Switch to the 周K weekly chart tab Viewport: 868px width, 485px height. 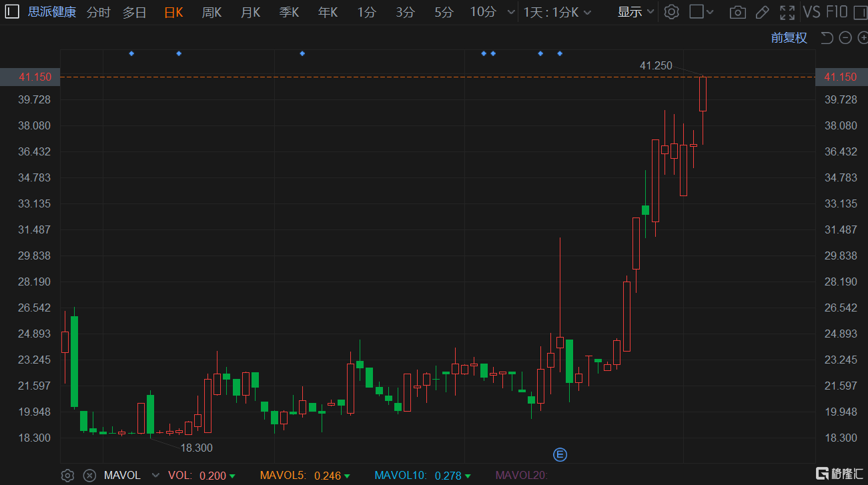coord(211,11)
